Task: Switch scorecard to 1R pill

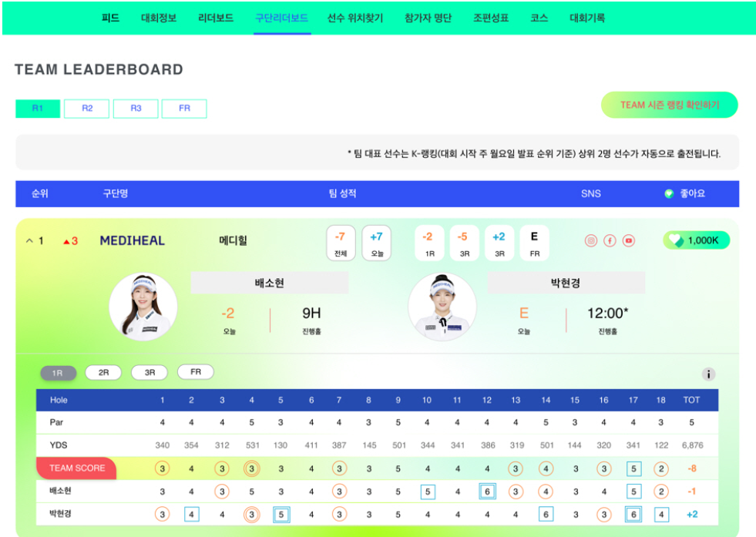Action: [x=58, y=373]
